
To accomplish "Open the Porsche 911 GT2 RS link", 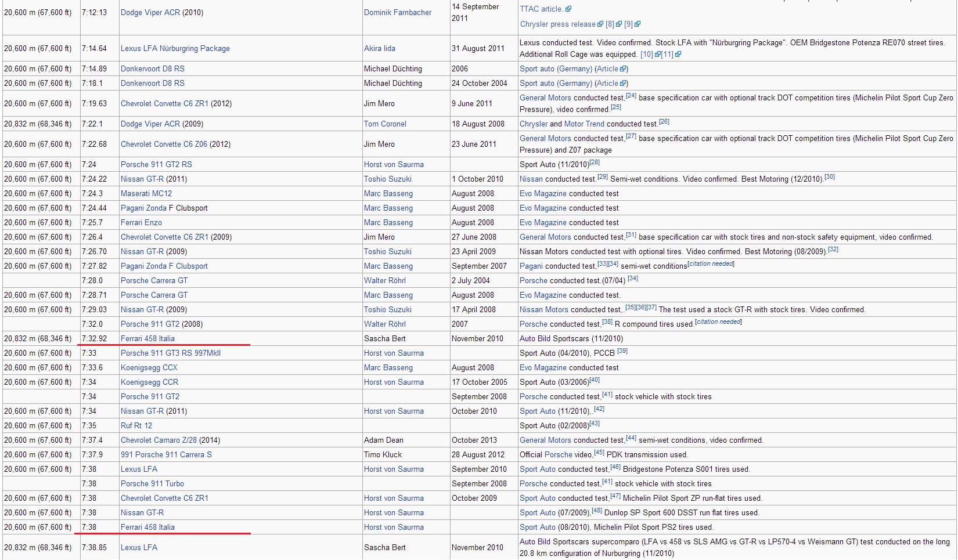I will tap(156, 164).
